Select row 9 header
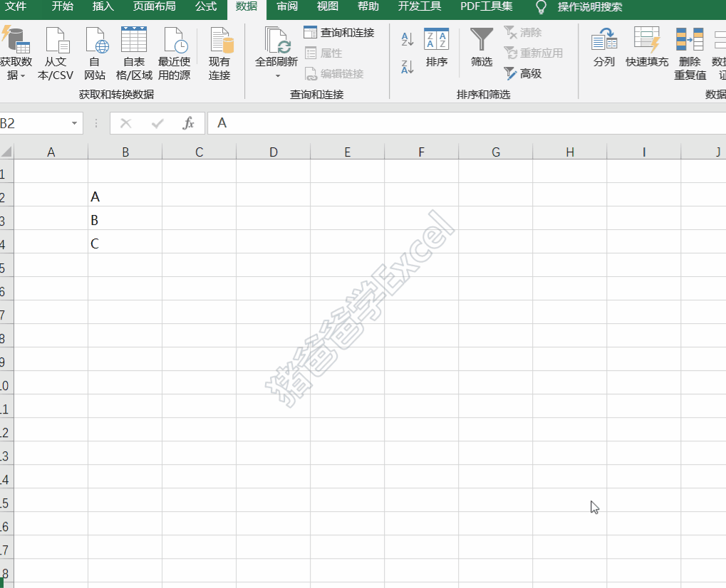The height and width of the screenshot is (588, 726). pos(6,359)
